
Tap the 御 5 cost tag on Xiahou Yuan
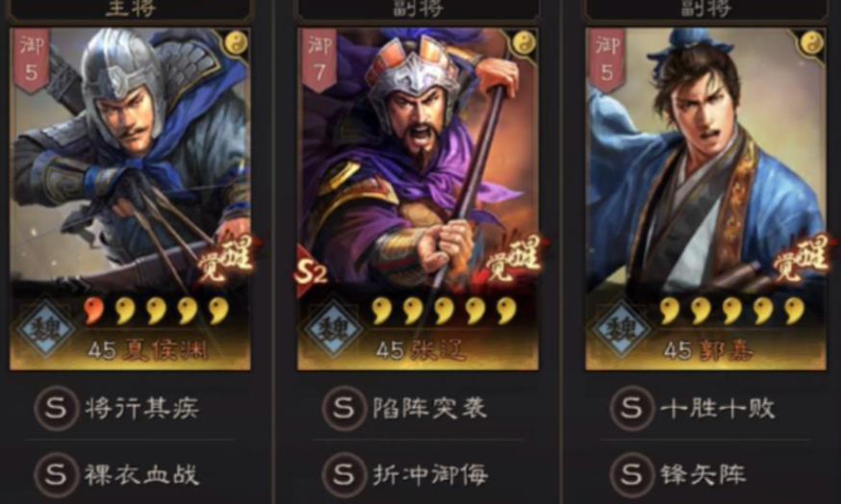[31, 59]
